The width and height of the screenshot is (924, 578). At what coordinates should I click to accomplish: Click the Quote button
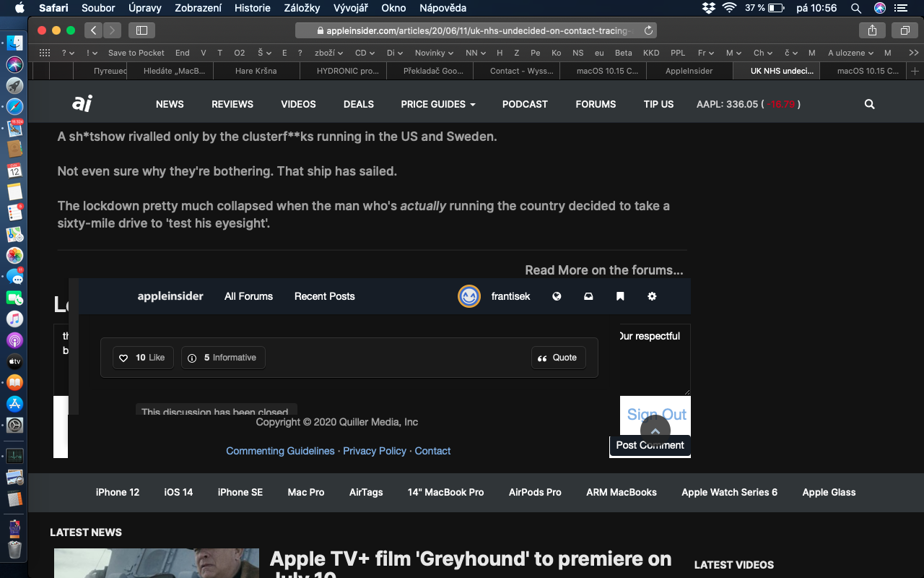point(558,358)
